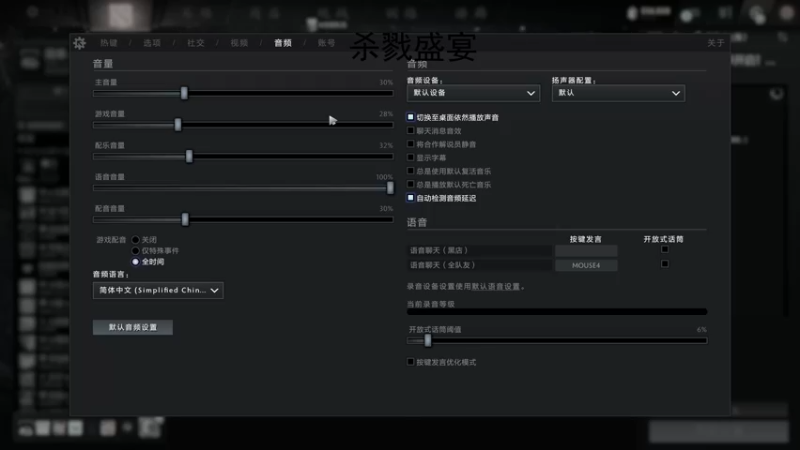The width and height of the screenshot is (800, 450).
Task: Click the empty 按键发言 field for 黑店
Action: click(586, 251)
